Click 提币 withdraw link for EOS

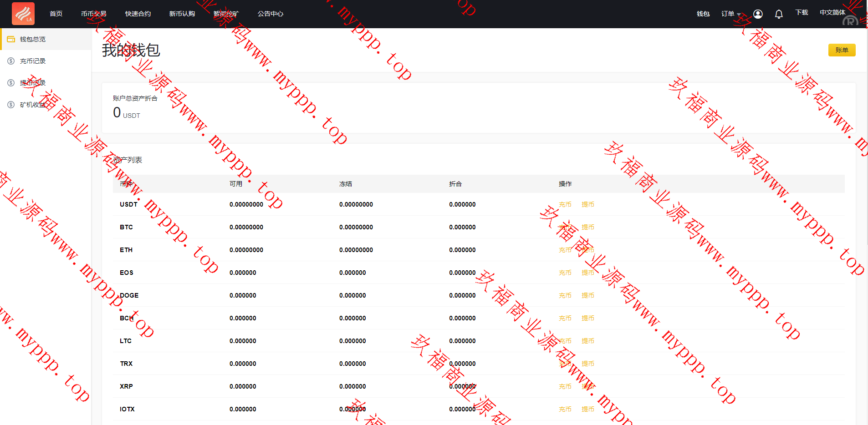pyautogui.click(x=587, y=273)
